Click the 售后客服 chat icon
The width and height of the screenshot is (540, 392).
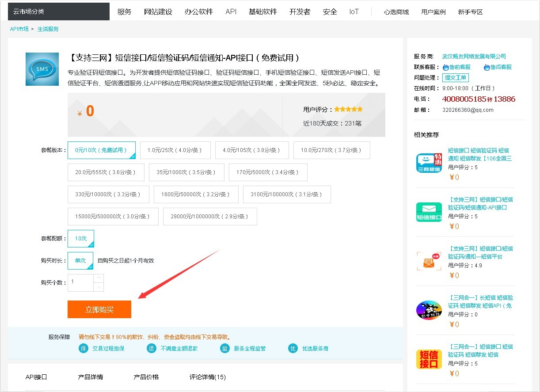(x=487, y=67)
